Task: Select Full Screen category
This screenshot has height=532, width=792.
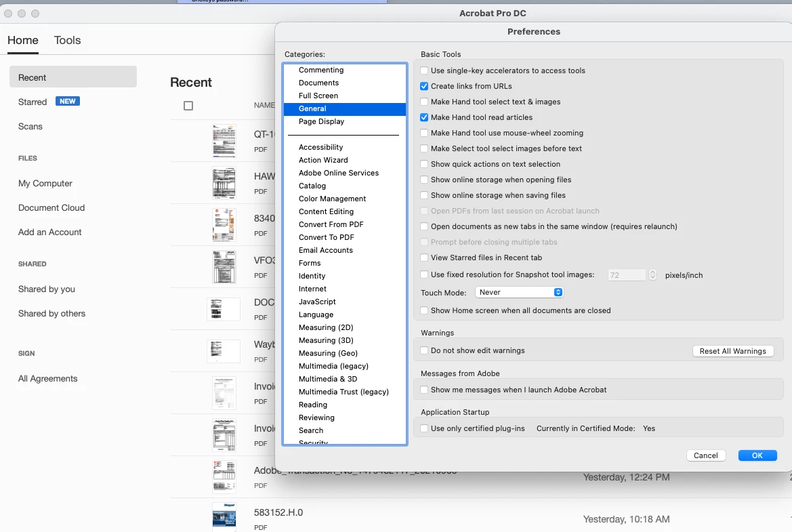Action: point(345,96)
